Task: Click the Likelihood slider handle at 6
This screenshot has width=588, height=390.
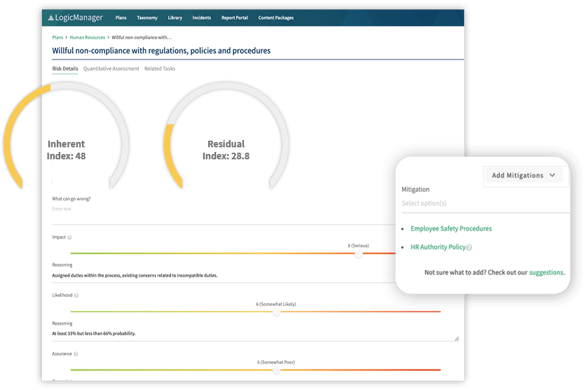Action: click(277, 312)
